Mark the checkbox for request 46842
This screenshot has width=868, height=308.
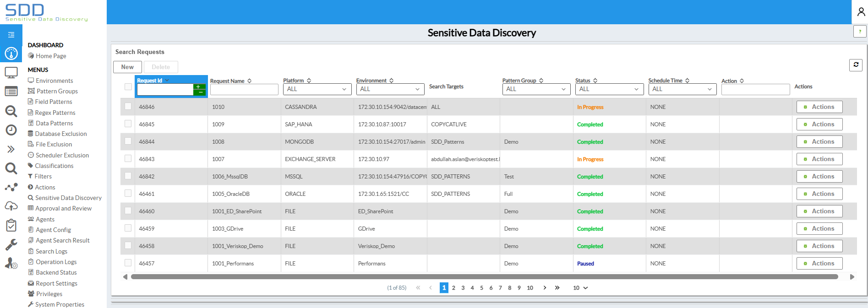[x=128, y=176]
